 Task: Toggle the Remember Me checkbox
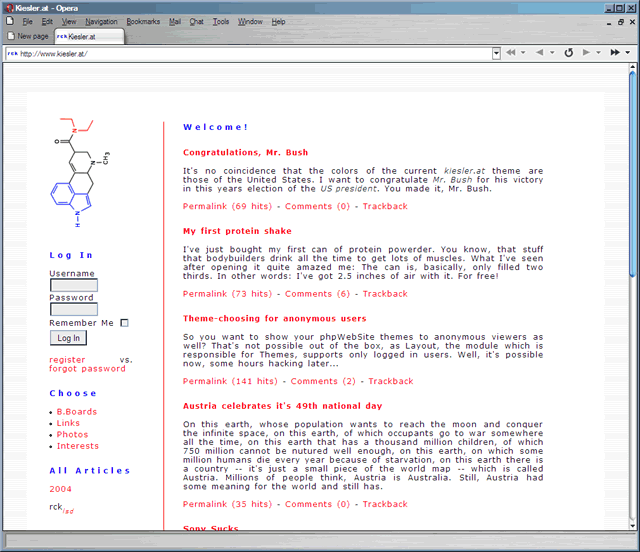tap(124, 323)
